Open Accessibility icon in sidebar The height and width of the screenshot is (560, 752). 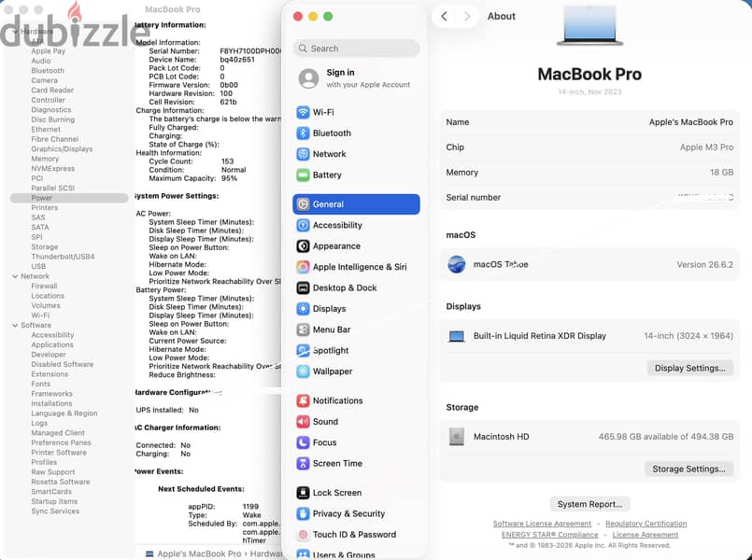point(303,225)
